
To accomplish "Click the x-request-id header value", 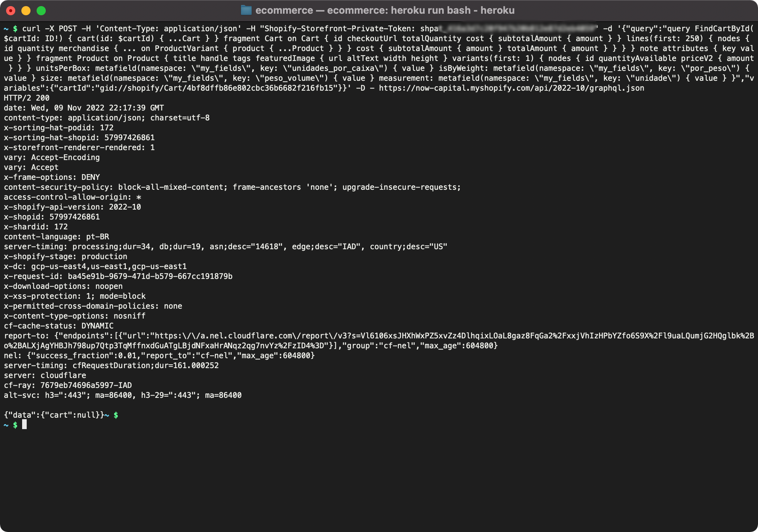I will [x=150, y=276].
